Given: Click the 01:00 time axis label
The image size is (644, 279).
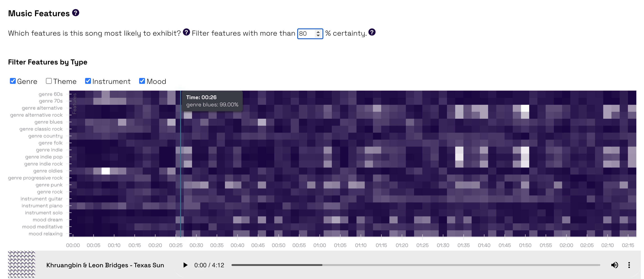Looking at the screenshot, I should (320, 245).
